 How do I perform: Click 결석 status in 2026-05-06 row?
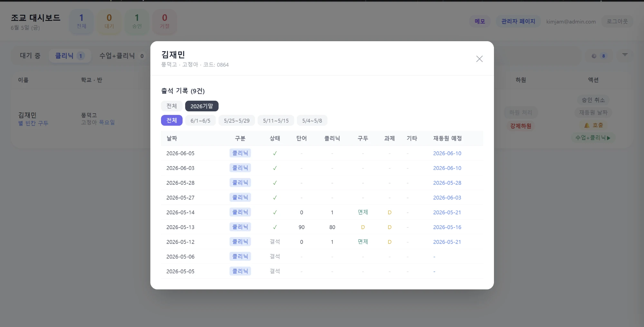point(275,257)
